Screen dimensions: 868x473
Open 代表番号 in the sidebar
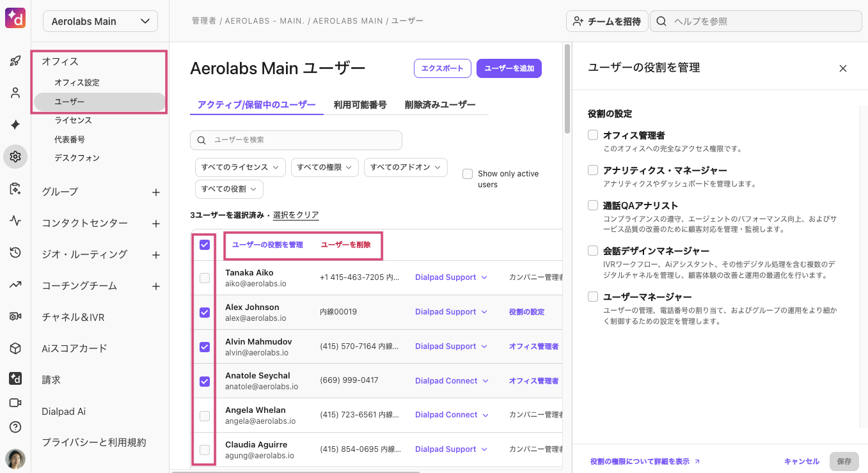pyautogui.click(x=70, y=139)
